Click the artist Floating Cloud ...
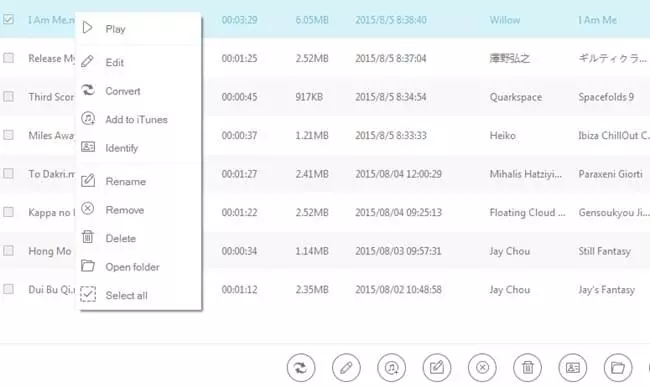The width and height of the screenshot is (650, 387). pyautogui.click(x=527, y=213)
